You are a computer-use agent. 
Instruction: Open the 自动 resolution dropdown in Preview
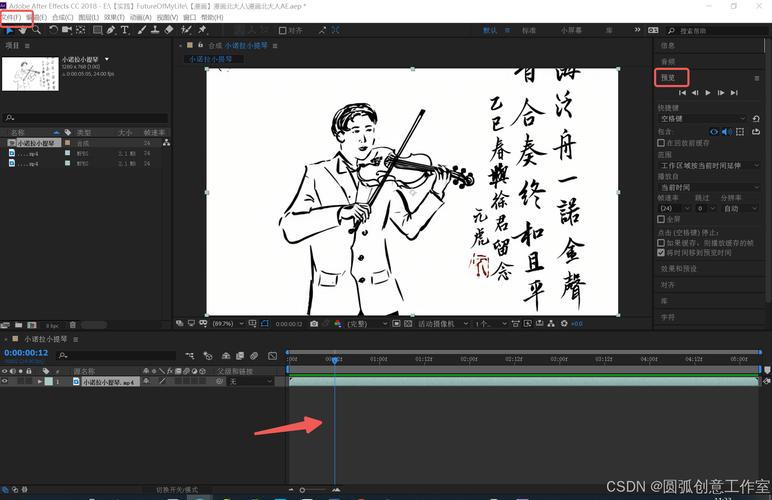click(x=740, y=209)
